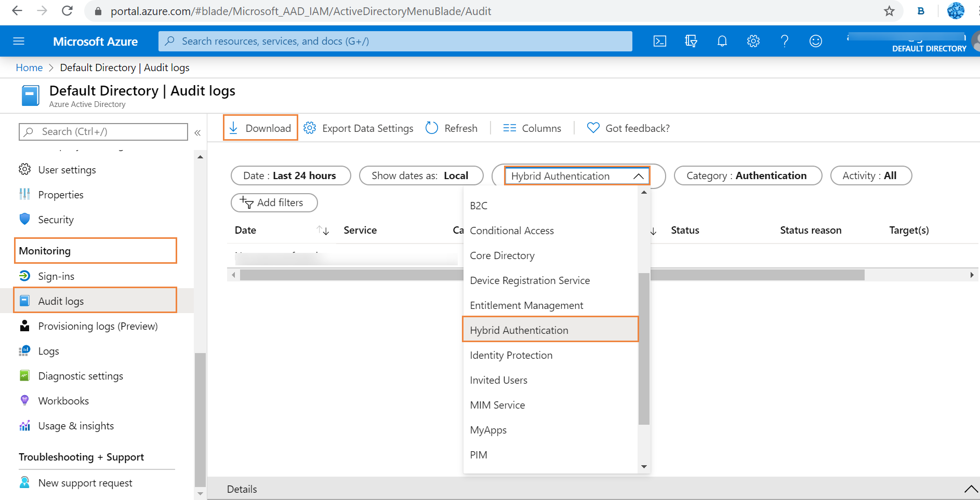Choose Device Registration Service option
This screenshot has height=500, width=980.
pos(551,280)
